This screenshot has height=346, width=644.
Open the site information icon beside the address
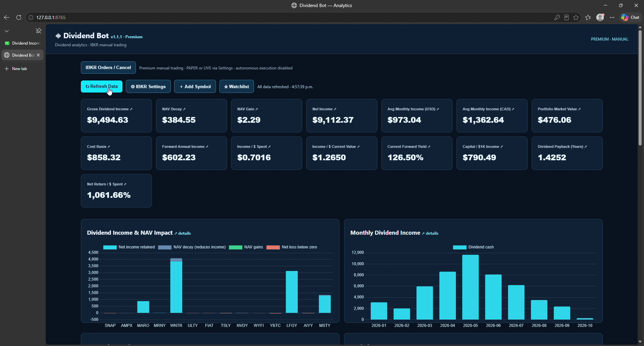click(31, 17)
